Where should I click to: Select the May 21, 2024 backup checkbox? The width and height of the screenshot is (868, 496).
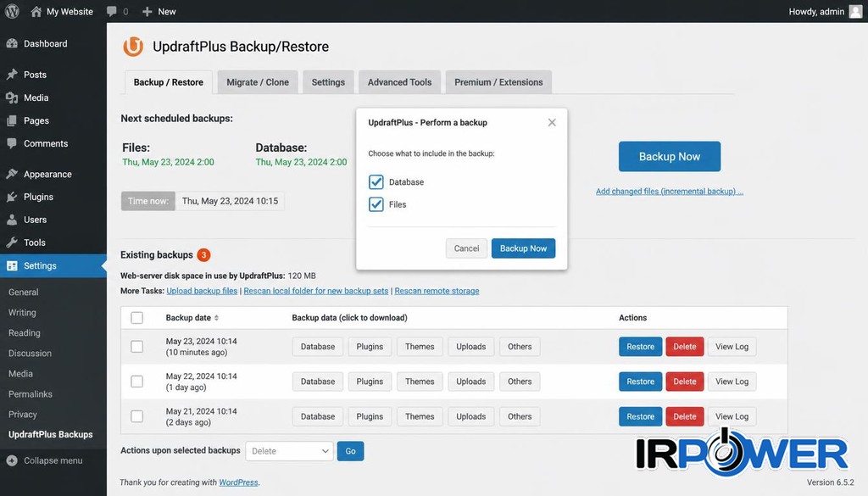click(136, 416)
